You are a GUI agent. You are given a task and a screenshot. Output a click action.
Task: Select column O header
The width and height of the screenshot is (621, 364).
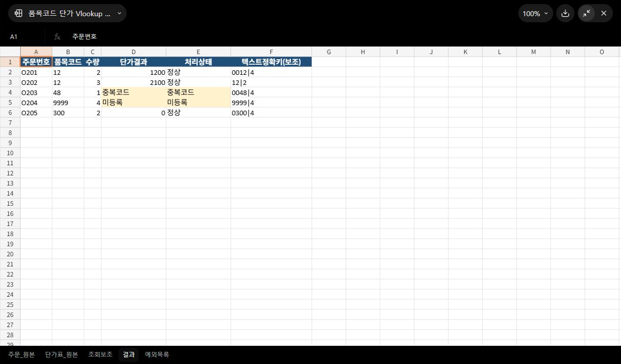[602, 52]
